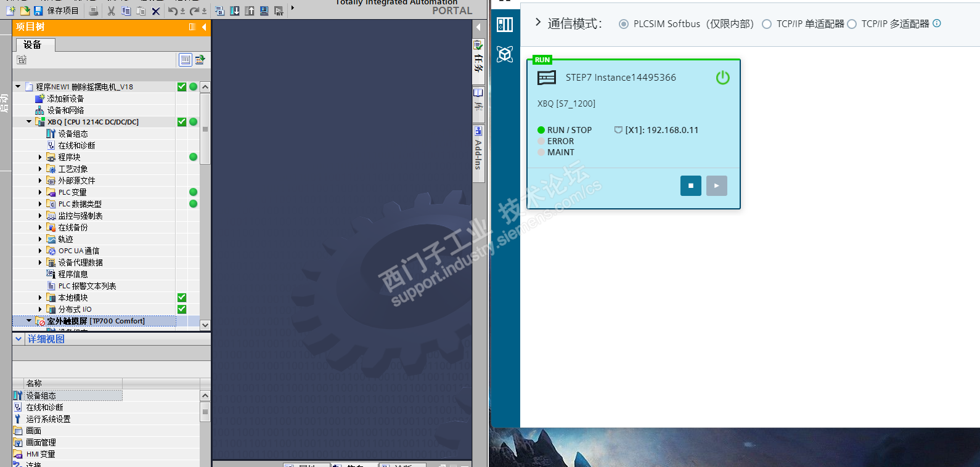Viewport: 980px width, 467px height.
Task: Expand the 程序块 folder
Action: pyautogui.click(x=40, y=157)
